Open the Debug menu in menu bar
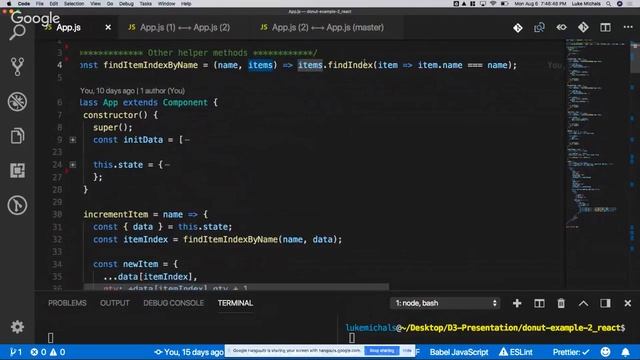The width and height of the screenshot is (640, 360). 126,4
